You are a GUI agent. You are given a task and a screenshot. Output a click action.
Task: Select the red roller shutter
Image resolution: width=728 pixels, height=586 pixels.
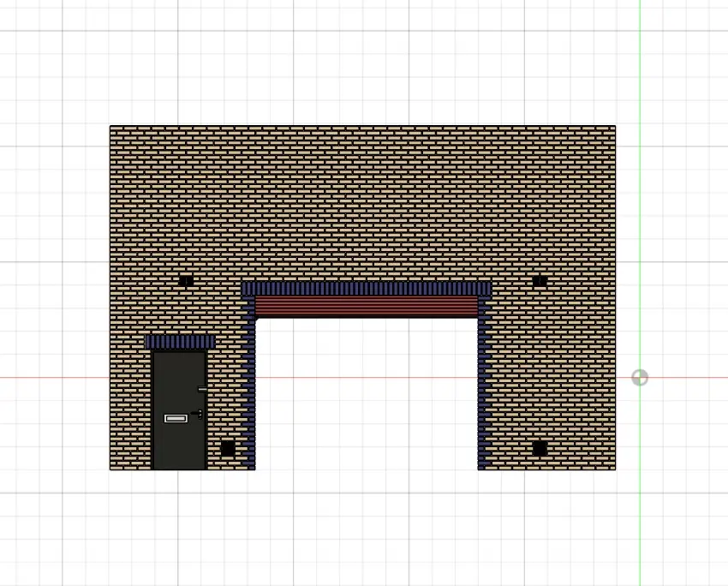tap(367, 307)
